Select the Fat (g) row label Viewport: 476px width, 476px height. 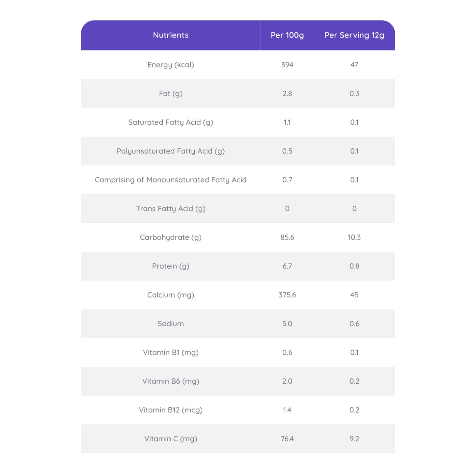click(x=171, y=94)
